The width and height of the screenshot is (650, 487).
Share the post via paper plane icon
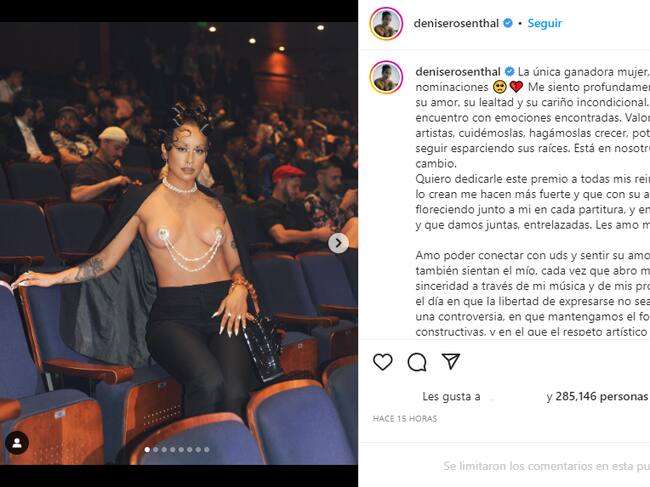click(x=451, y=361)
